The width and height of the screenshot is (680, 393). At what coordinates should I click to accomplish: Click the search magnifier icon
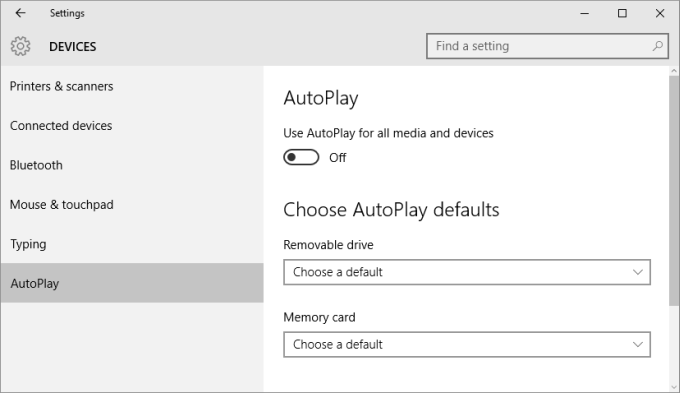click(657, 46)
